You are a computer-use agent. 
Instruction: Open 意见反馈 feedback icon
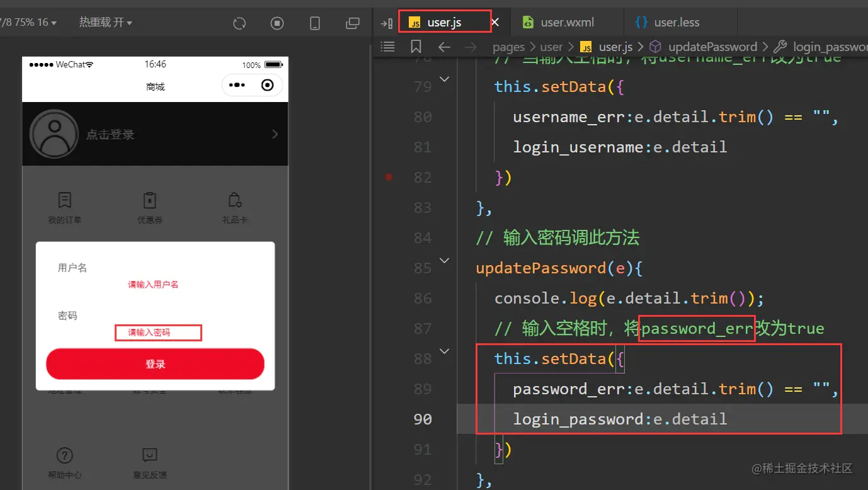click(149, 455)
